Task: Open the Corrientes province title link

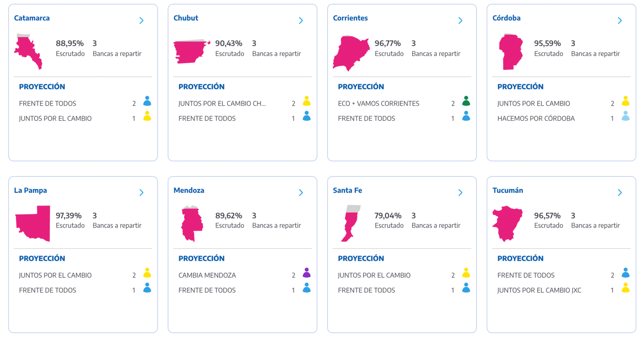Action: [350, 18]
